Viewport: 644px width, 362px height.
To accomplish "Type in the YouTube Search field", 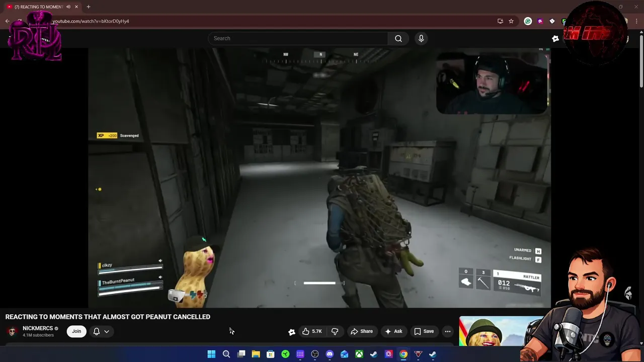I will tap(298, 38).
